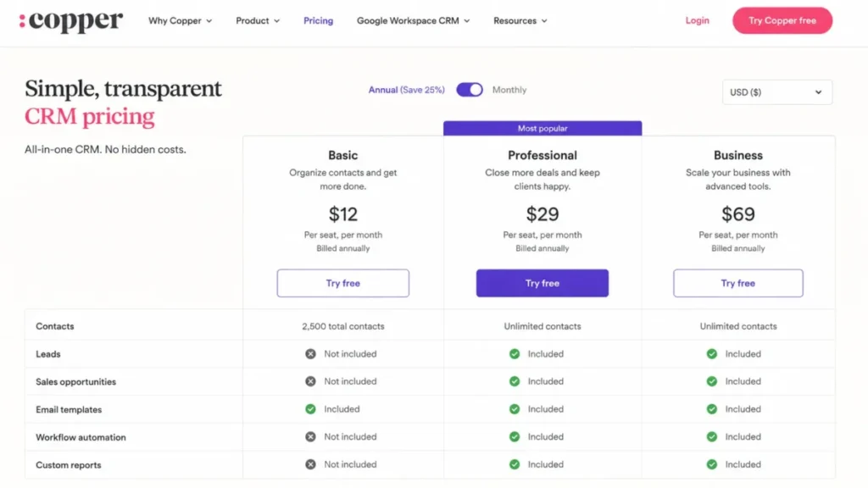Screen dimensions: 868x488
Task: Expand the Resources menu
Action: (x=520, y=21)
